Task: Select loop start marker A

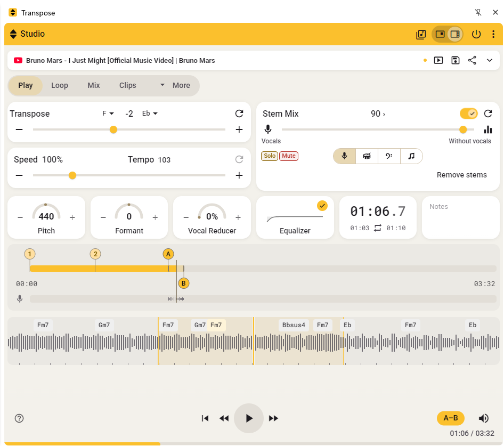Action: tap(168, 254)
